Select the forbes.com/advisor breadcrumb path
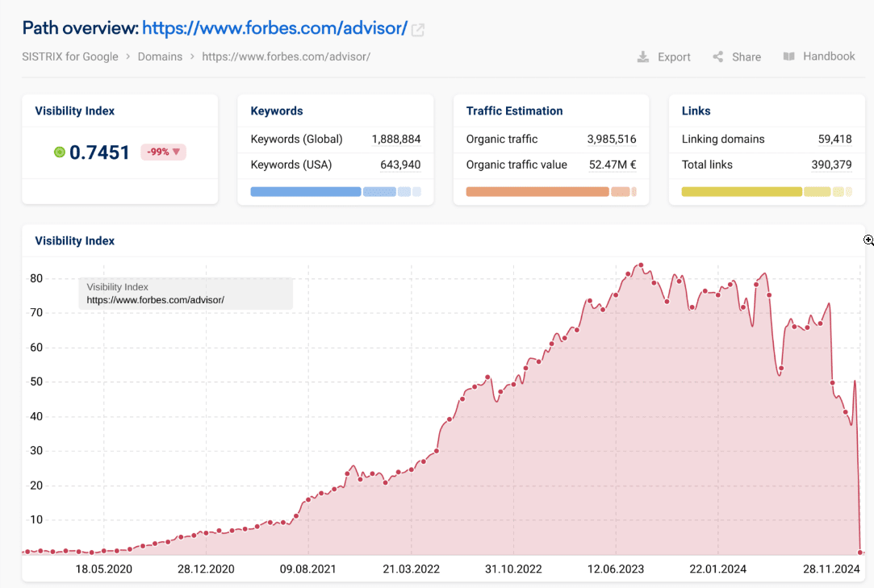This screenshot has height=588, width=874. pyautogui.click(x=286, y=56)
